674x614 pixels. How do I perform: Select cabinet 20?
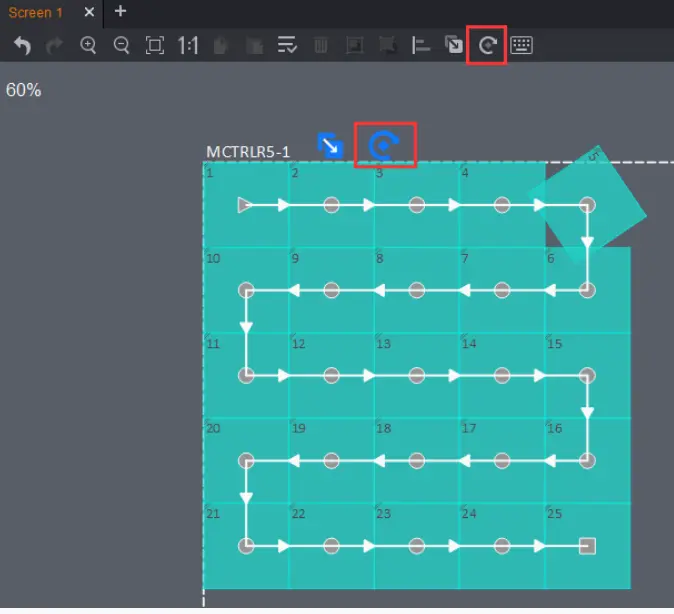(x=246, y=460)
